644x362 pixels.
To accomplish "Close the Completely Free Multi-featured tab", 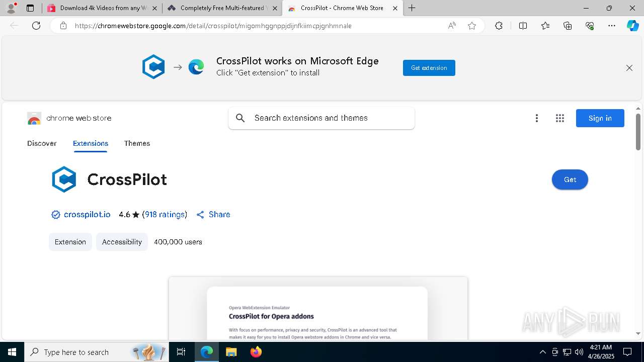I will [275, 8].
